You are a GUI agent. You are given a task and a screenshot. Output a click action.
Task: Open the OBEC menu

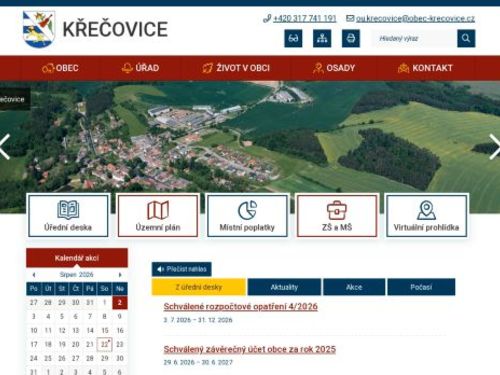tap(60, 68)
